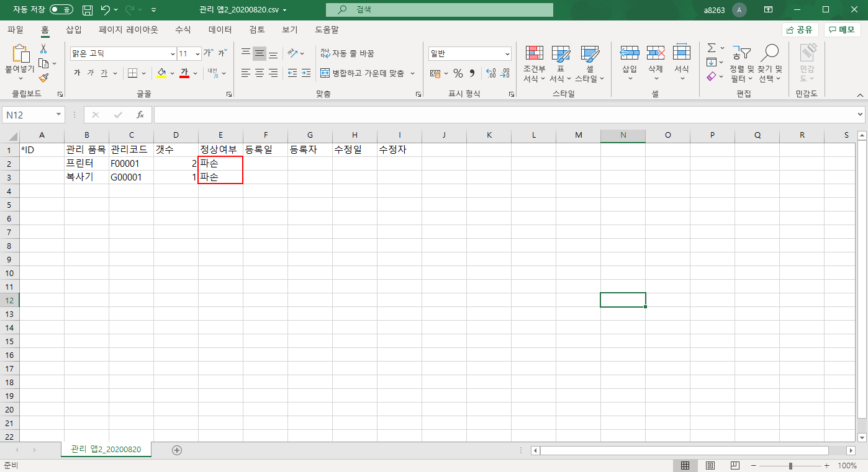Open Conditional Formatting (조건부 서식)
This screenshot has height=472, width=868.
tap(534, 64)
